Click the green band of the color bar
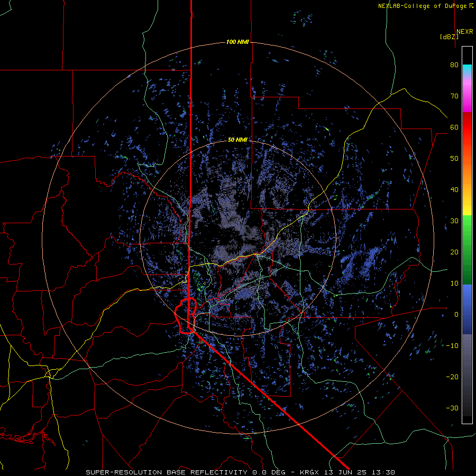 coord(467,250)
